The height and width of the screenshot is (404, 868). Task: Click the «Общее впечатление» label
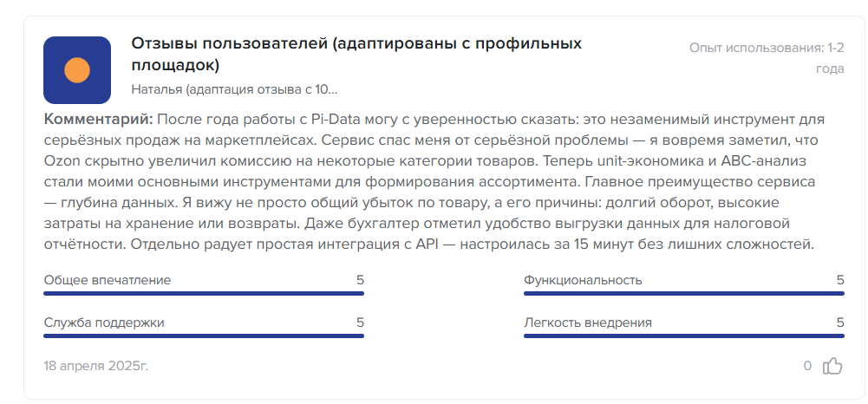pyautogui.click(x=108, y=280)
